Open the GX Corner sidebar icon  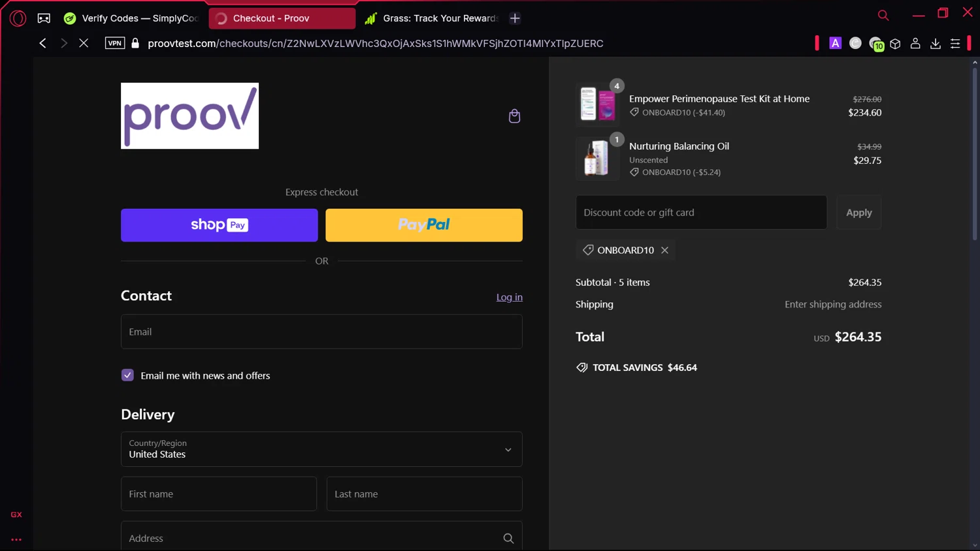pos(16,514)
